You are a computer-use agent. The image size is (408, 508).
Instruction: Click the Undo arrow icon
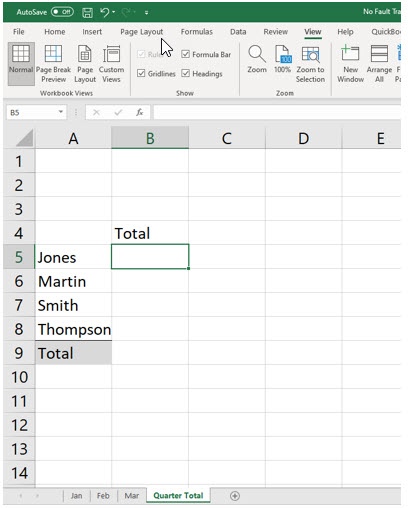point(104,12)
